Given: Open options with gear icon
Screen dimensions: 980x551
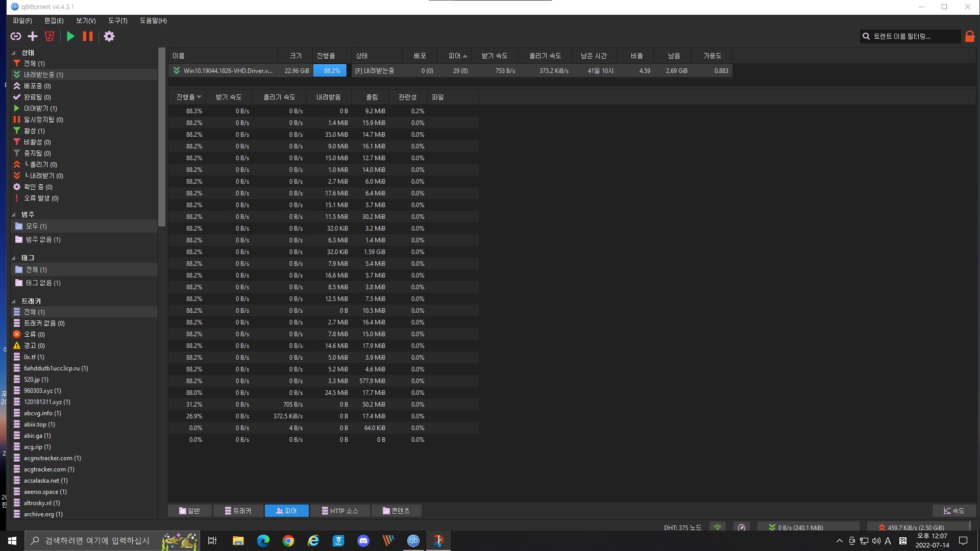Looking at the screenshot, I should (x=109, y=36).
